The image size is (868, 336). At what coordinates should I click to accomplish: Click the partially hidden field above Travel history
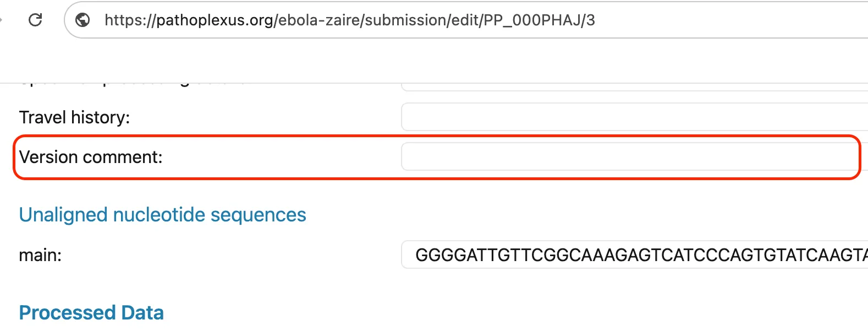pos(633,87)
